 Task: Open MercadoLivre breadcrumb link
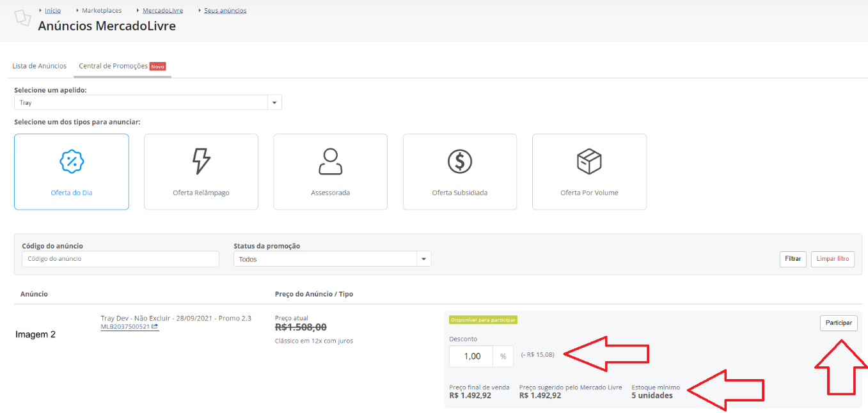click(162, 11)
